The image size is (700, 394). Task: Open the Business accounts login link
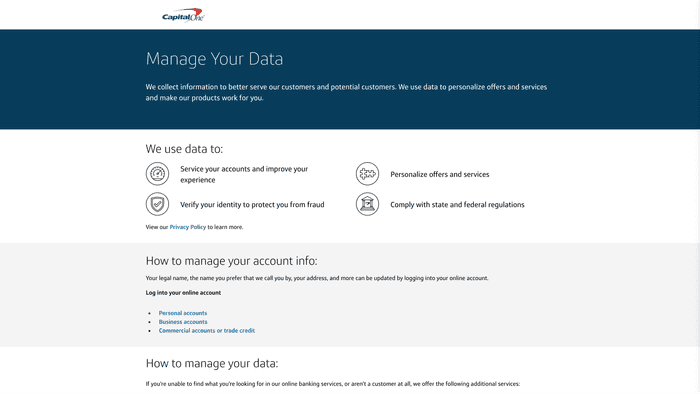pyautogui.click(x=183, y=322)
